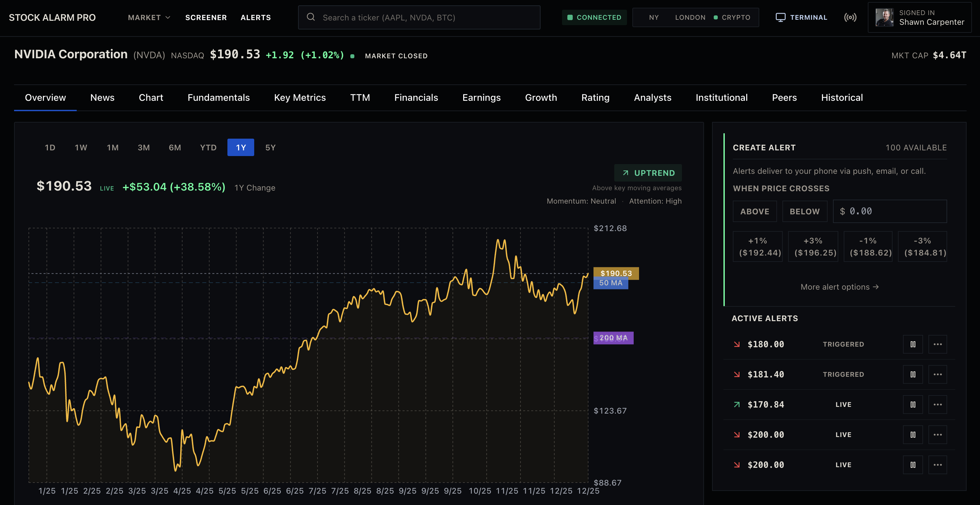This screenshot has width=980, height=505.
Task: Expand the MARKET dropdown menu
Action: (x=149, y=17)
